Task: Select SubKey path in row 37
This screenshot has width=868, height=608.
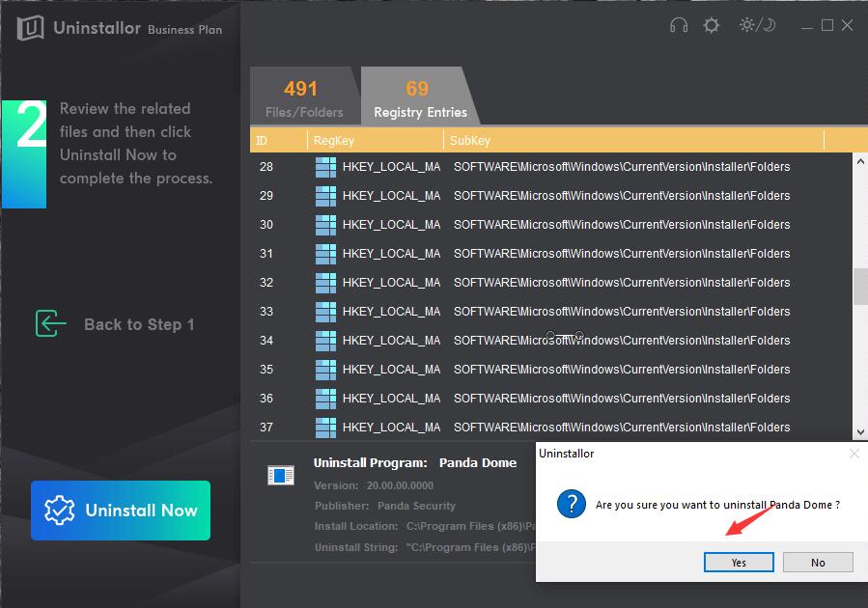Action: 622,428
